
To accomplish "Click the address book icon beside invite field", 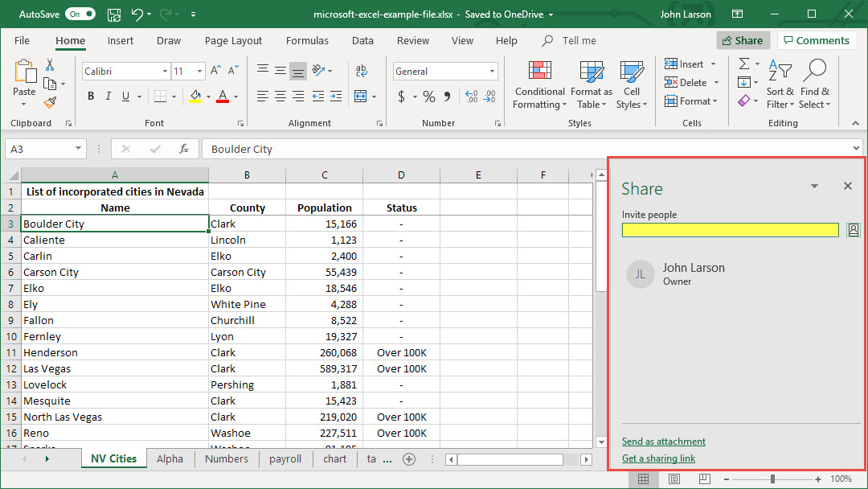I will (853, 230).
